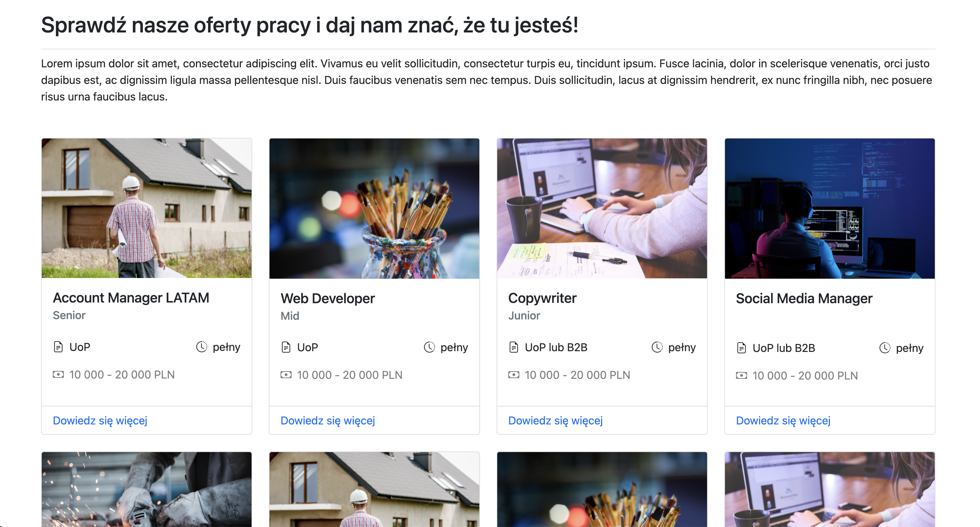The image size is (980, 527).
Task: Click 'UoP' contract text on Account Manager LATAM card
Action: pos(80,347)
